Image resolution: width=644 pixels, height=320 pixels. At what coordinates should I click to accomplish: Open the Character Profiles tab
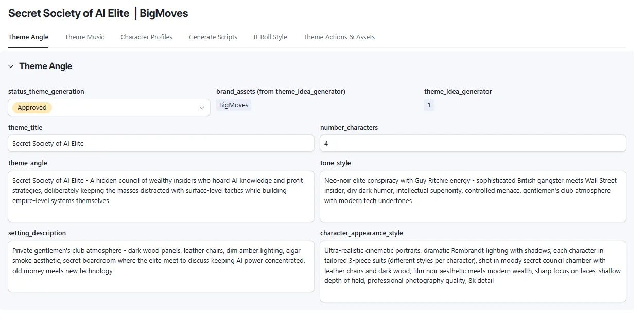(147, 37)
